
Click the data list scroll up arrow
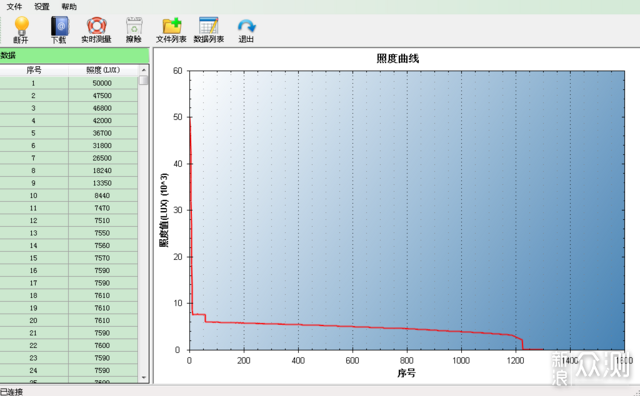pyautogui.click(x=143, y=71)
